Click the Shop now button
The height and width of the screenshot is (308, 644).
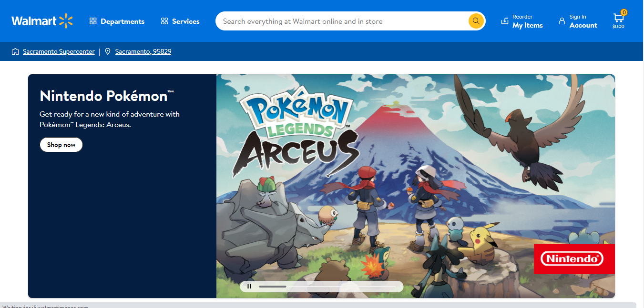(61, 145)
